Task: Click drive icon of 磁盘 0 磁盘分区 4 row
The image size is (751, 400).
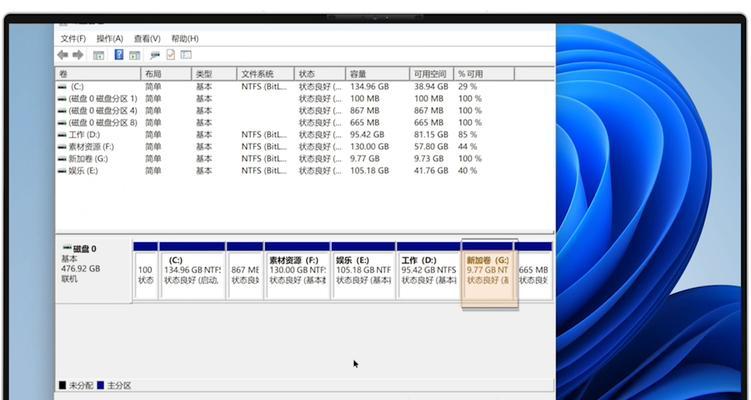Action: pos(62,111)
